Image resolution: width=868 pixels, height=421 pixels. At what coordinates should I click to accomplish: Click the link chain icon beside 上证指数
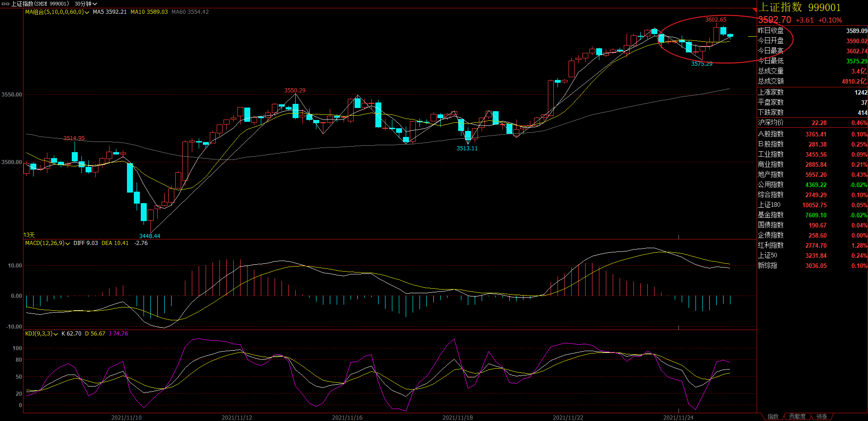6,4
